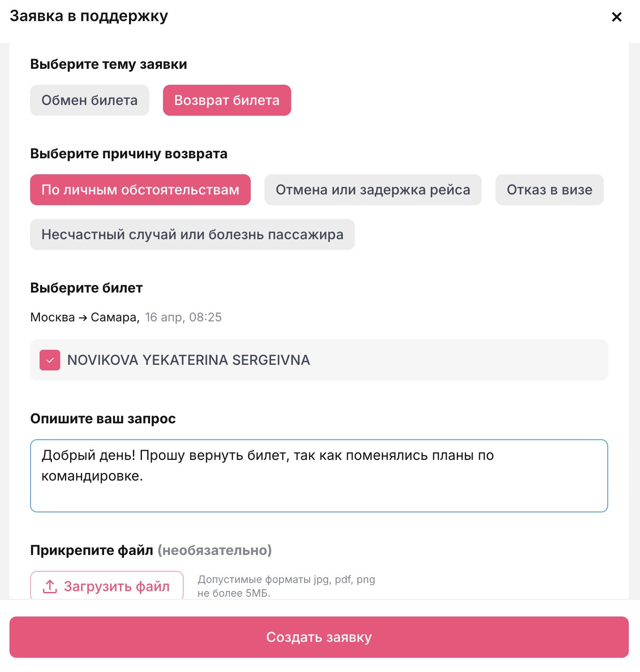Choose reason 'По личным обстоятельствам'
Image resolution: width=640 pixels, height=672 pixels.
(x=140, y=190)
